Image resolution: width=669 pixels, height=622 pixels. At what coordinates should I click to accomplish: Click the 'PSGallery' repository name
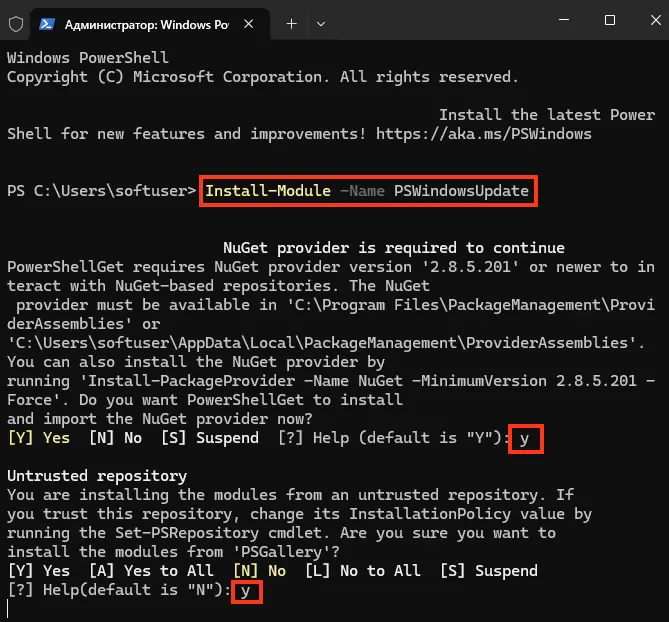(282, 552)
